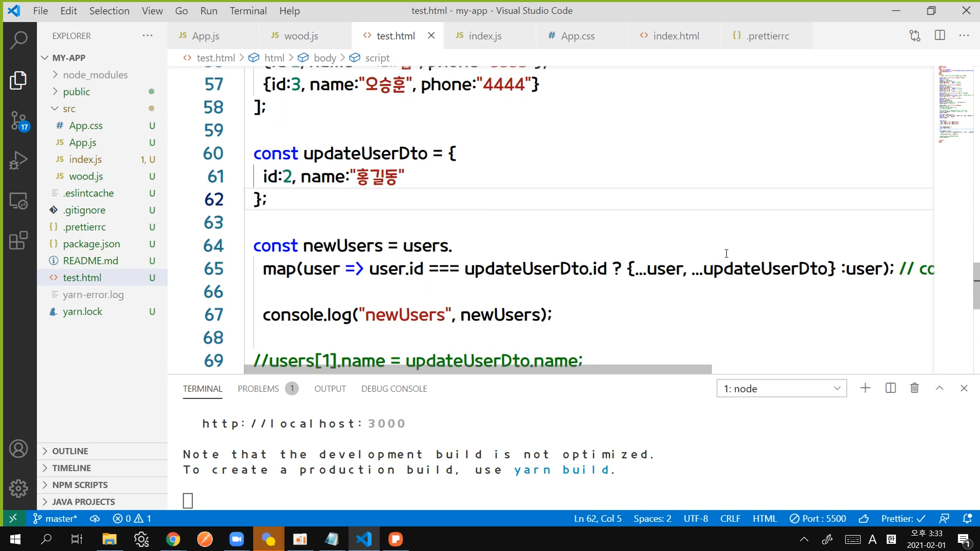Open Live Share status bar icon

click(944, 518)
